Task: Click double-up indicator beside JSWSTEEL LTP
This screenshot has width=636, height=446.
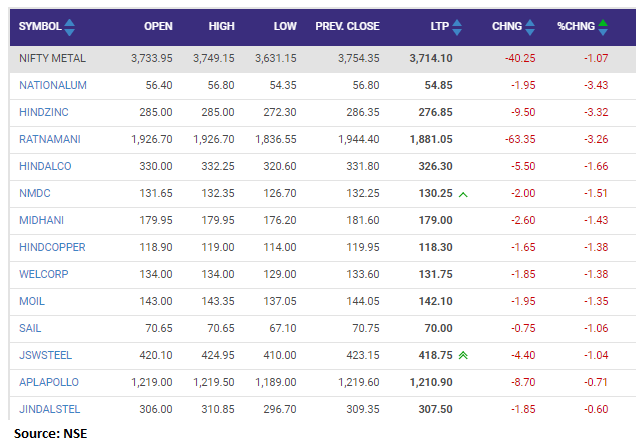Action: coord(463,356)
